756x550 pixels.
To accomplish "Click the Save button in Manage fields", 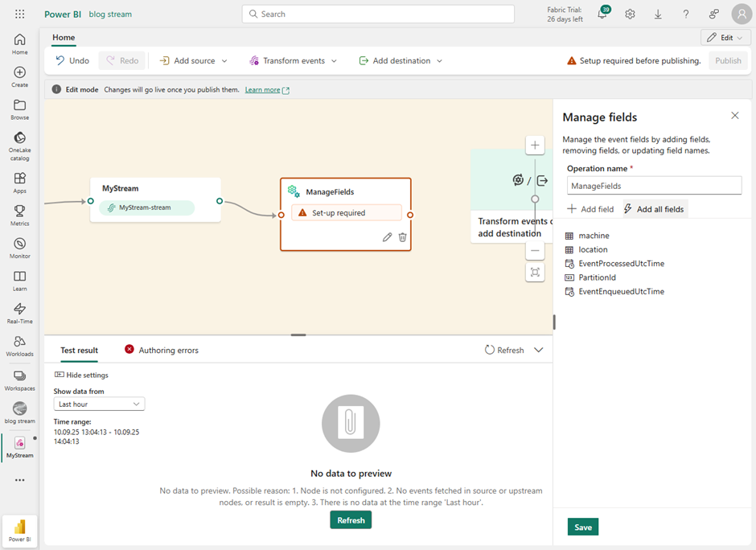I will (583, 527).
